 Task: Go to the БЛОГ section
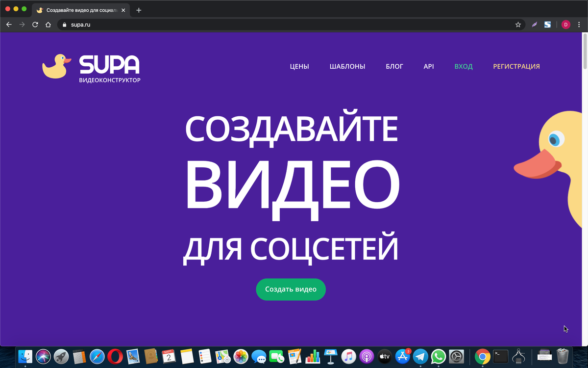point(394,66)
